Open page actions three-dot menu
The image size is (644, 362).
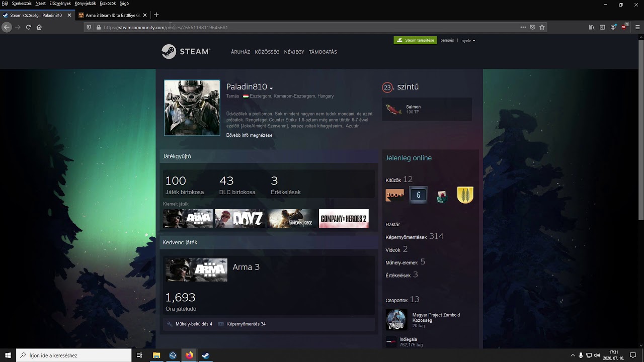(523, 27)
